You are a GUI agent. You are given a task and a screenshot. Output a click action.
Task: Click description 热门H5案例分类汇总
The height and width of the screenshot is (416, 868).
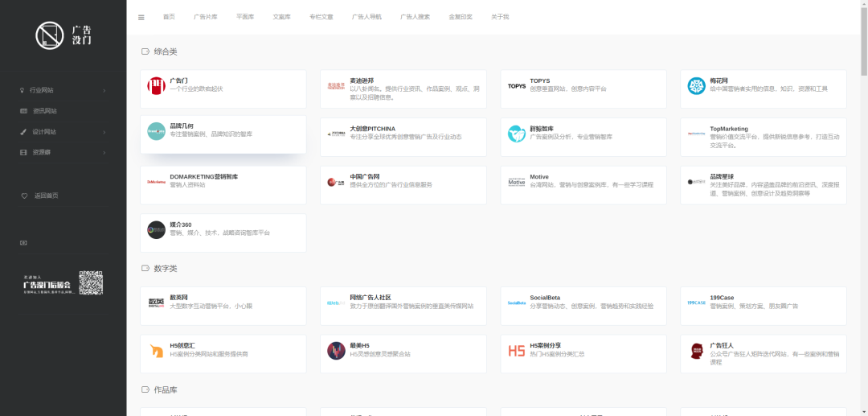pos(558,354)
